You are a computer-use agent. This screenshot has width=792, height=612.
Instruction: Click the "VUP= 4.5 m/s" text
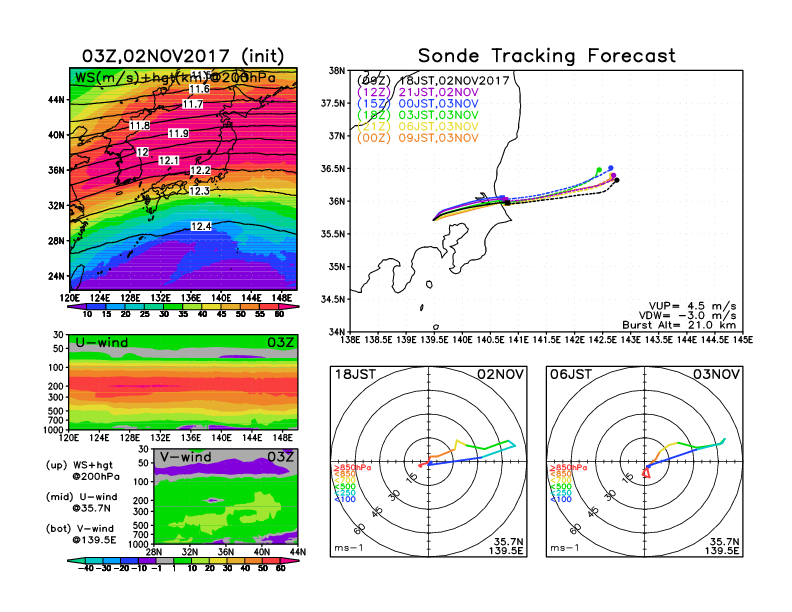click(692, 306)
